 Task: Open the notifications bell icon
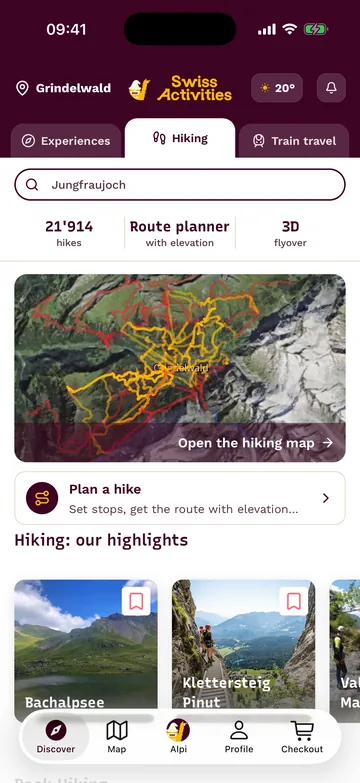click(331, 88)
